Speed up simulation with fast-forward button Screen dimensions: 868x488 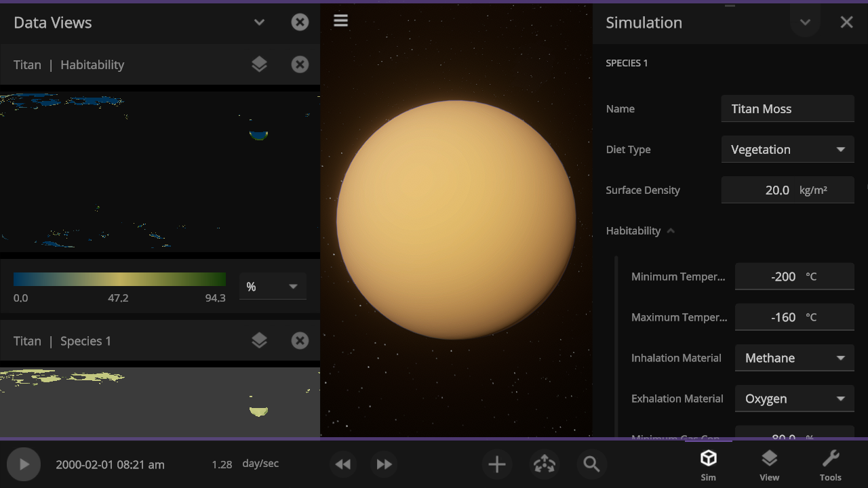pyautogui.click(x=384, y=464)
